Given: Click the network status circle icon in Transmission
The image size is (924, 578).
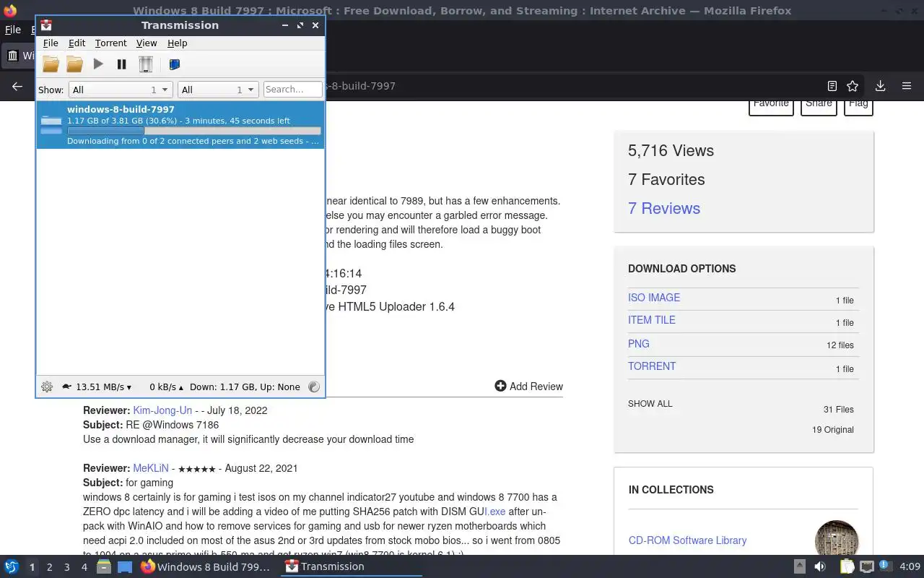Looking at the screenshot, I should click(313, 387).
